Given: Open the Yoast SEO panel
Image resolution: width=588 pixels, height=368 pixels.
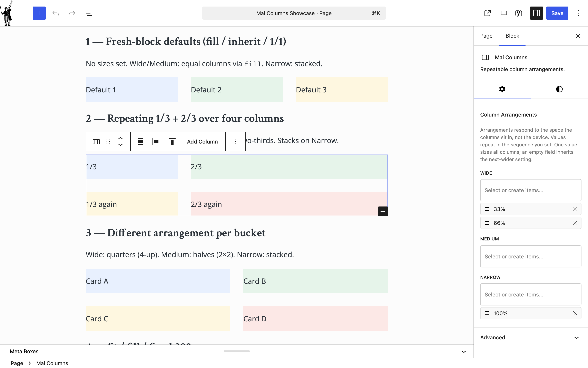Looking at the screenshot, I should click(519, 13).
